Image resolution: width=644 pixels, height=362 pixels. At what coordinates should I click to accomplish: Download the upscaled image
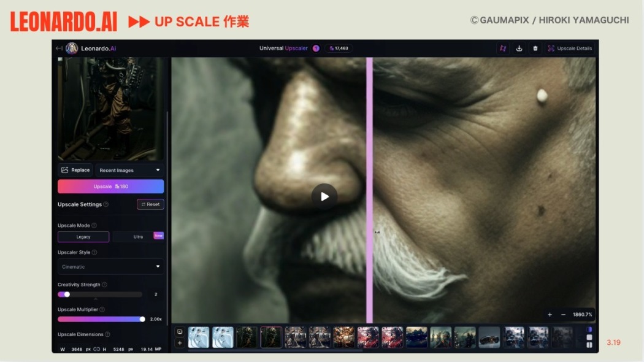click(519, 48)
